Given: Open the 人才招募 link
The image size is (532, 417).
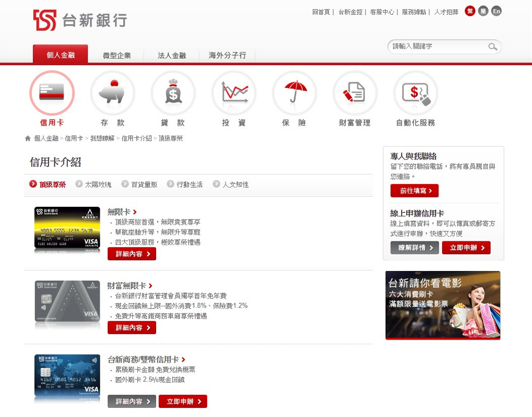Looking at the screenshot, I should pos(446,12).
